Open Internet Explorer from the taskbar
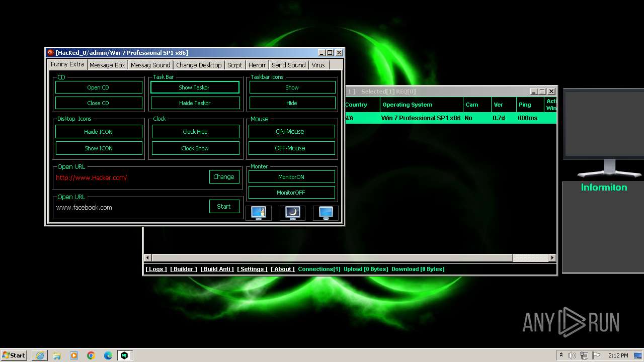644x362 pixels. tap(40, 355)
